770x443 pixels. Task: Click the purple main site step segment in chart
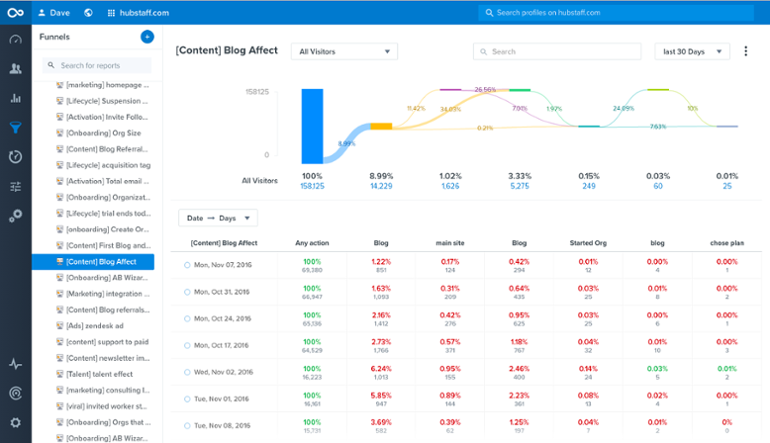[450, 90]
